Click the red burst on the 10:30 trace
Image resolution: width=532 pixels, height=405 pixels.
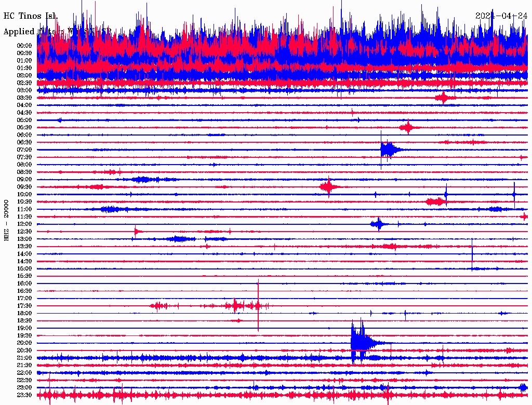pos(436,202)
